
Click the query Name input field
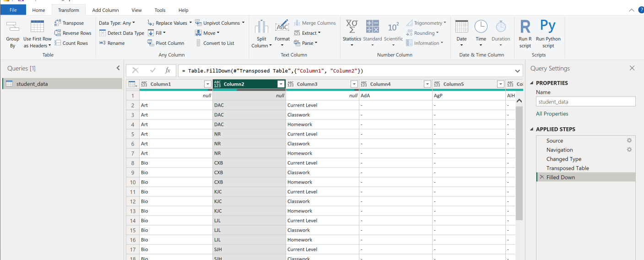tap(585, 102)
